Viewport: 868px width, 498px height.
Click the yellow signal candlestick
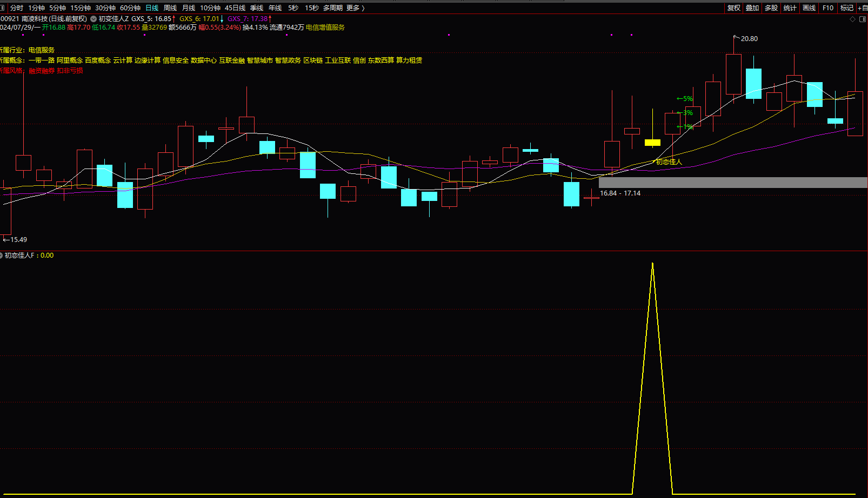pyautogui.click(x=652, y=143)
